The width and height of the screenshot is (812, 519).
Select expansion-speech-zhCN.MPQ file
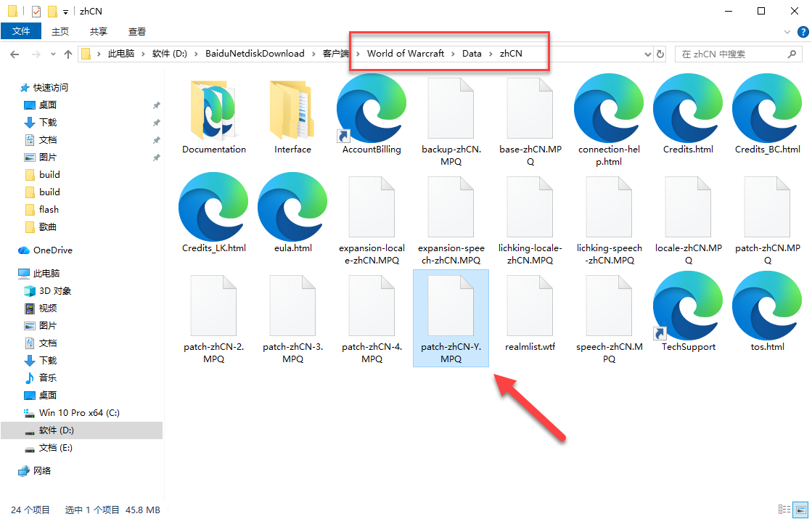tap(451, 221)
